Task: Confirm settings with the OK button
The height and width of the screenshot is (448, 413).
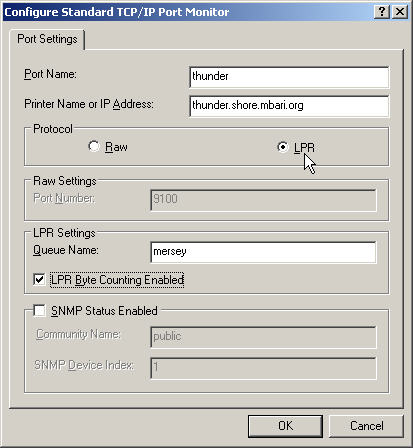Action: [x=285, y=426]
